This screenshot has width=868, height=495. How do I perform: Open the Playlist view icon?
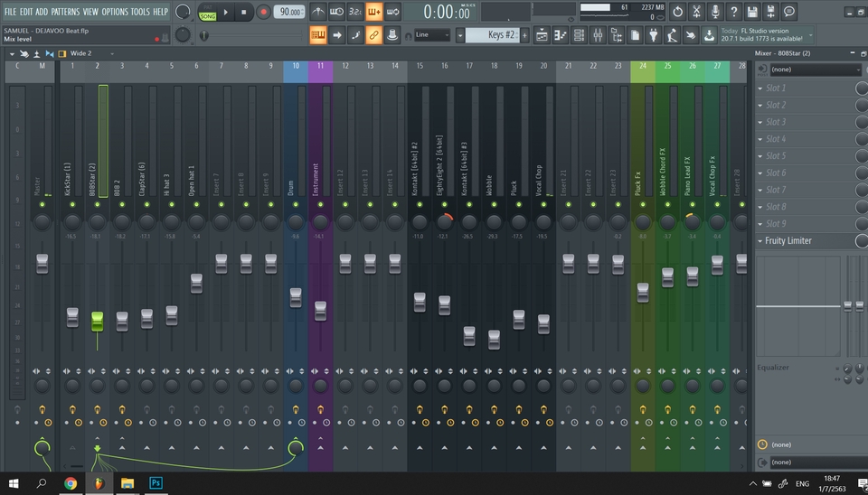[x=542, y=35]
